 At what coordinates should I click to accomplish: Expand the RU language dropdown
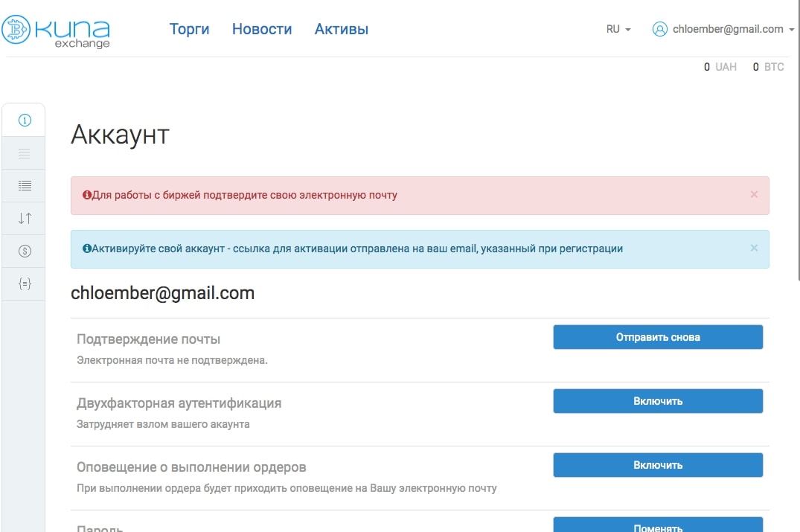click(x=618, y=29)
